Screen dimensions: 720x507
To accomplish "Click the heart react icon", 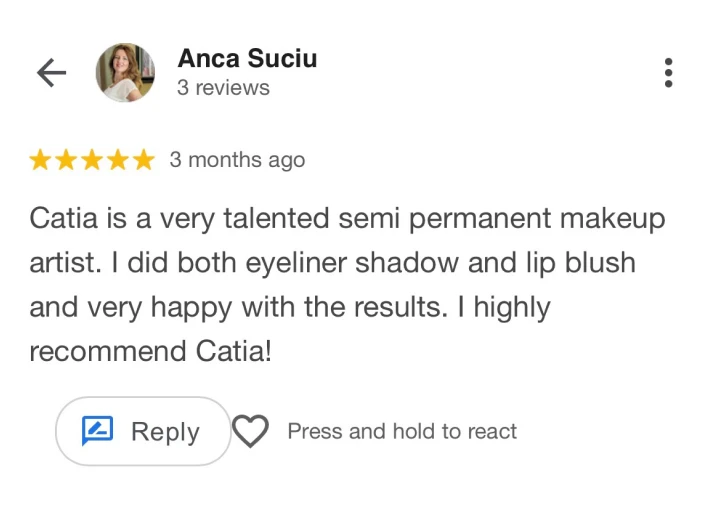I will pyautogui.click(x=250, y=432).
